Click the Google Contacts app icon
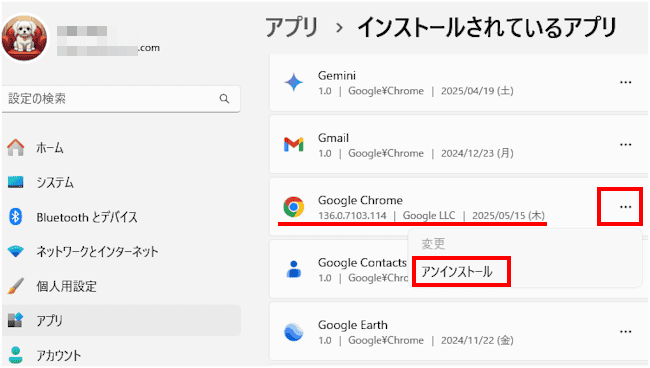Screen dimensions: 650x368 (293, 269)
